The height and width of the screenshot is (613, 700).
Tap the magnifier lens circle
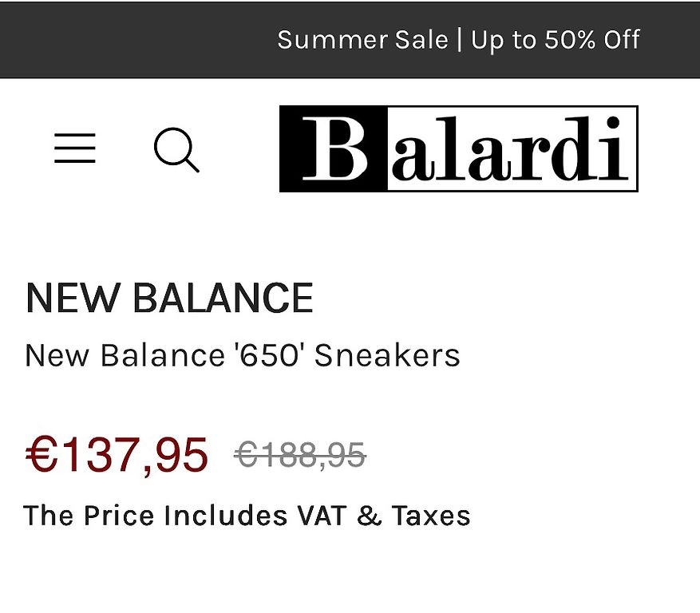pos(173,146)
